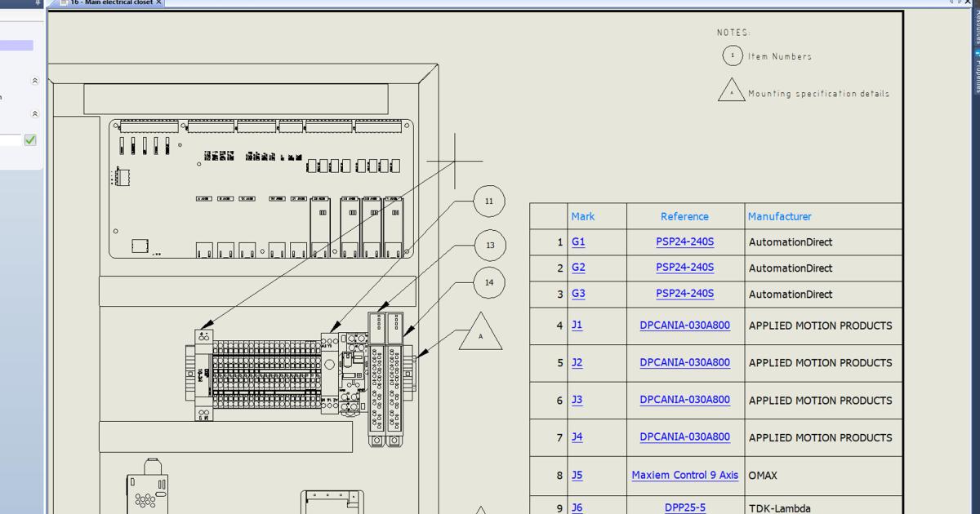
Task: Click the text input field in the left panel
Action: [10, 140]
